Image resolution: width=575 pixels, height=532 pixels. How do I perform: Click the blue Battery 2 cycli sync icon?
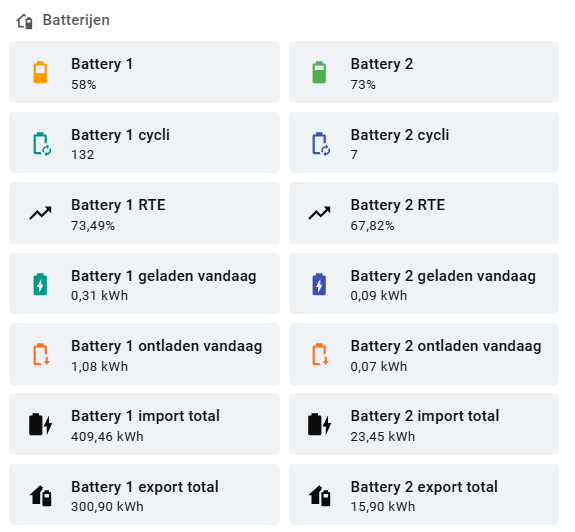click(321, 144)
